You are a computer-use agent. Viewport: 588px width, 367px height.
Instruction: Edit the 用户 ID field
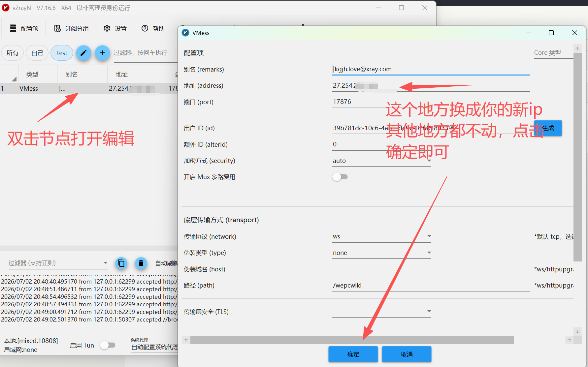pos(431,128)
